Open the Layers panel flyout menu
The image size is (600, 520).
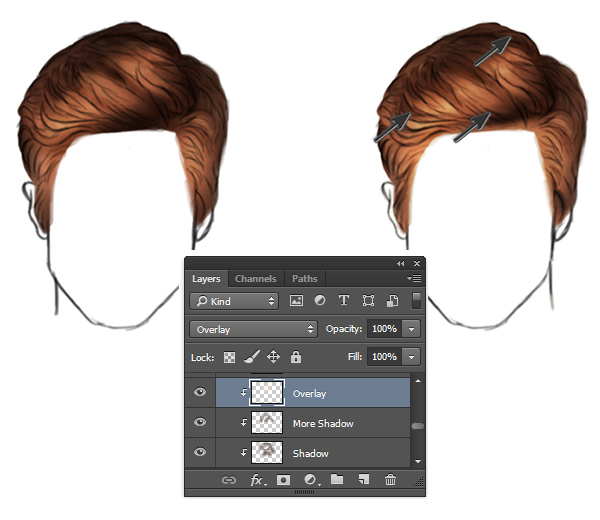(x=414, y=278)
